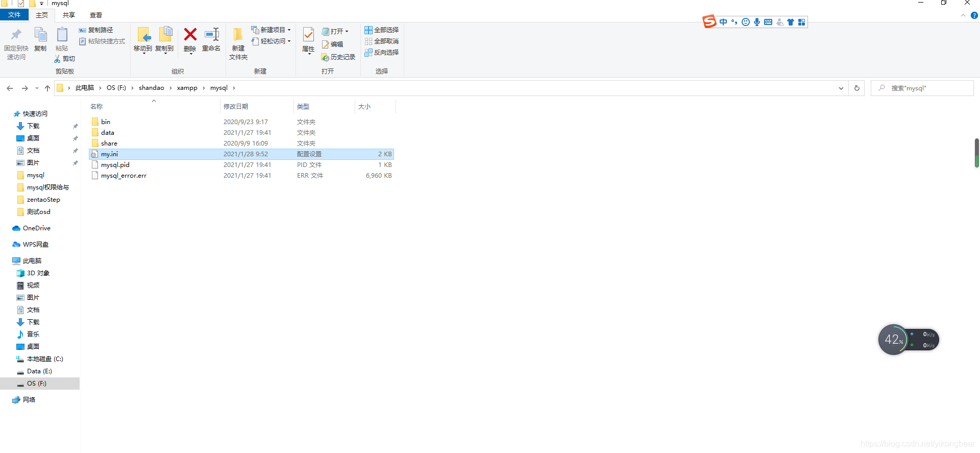This screenshot has width=980, height=453.
Task: Open the Move to folder menu
Action: (x=143, y=40)
